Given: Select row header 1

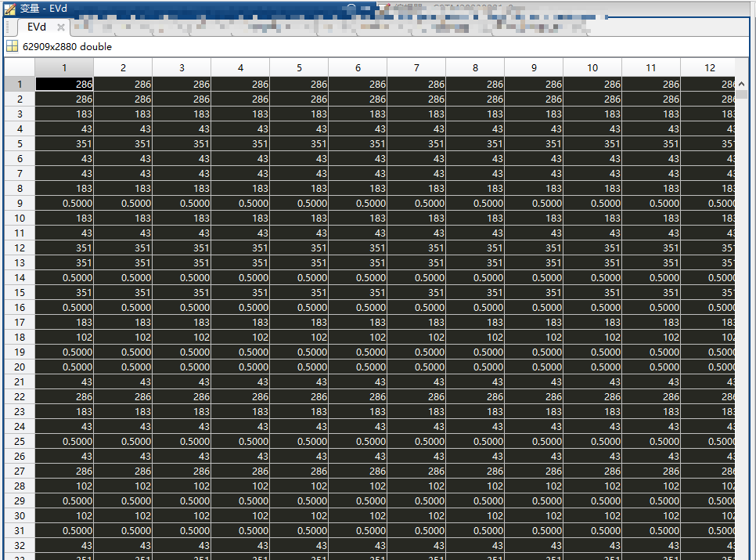Looking at the screenshot, I should point(20,84).
